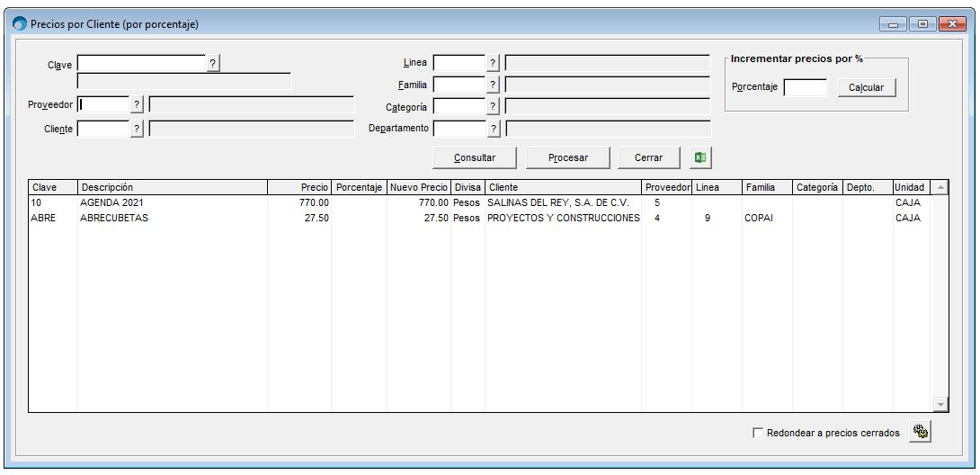The image size is (980, 475).
Task: Click the Nuevo Precio column header
Action: (x=419, y=187)
